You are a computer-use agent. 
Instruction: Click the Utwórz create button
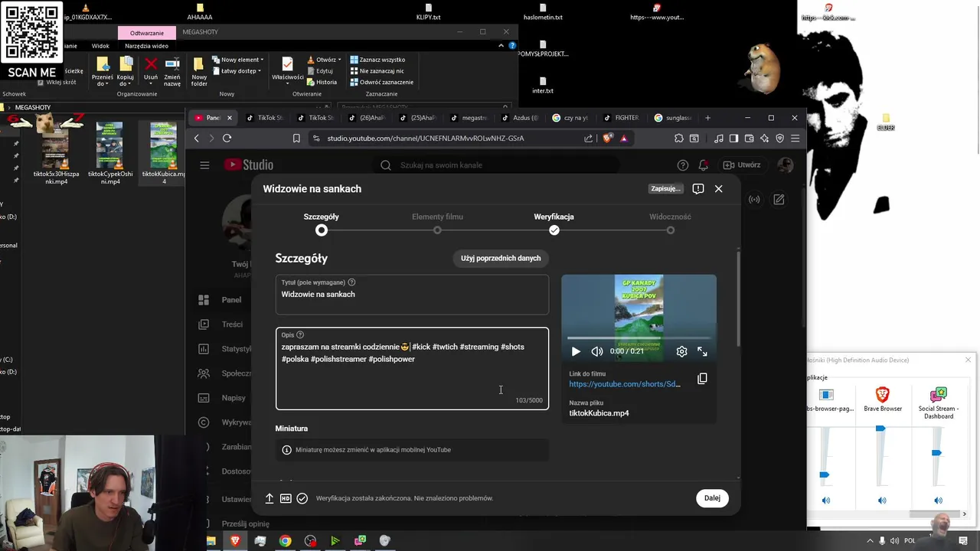[x=742, y=165]
